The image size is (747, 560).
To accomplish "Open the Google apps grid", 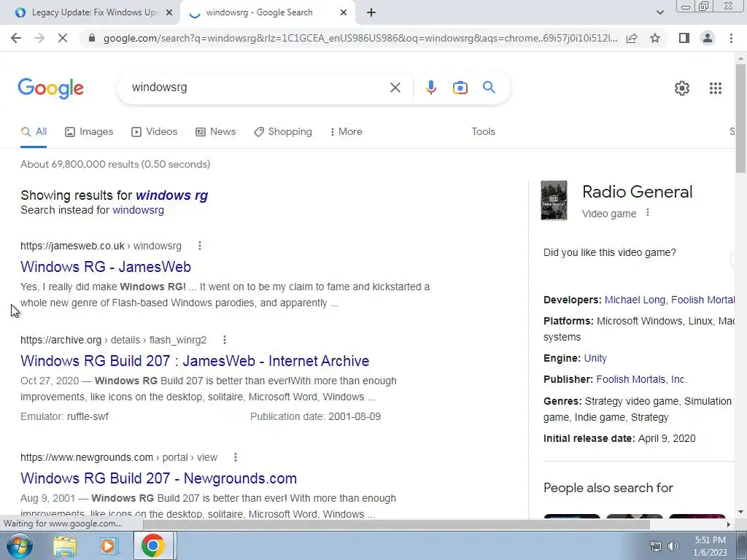I will pos(715,88).
